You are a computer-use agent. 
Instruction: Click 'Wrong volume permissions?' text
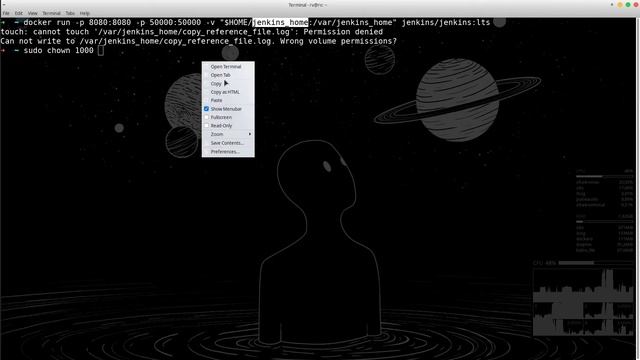pyautogui.click(x=338, y=41)
